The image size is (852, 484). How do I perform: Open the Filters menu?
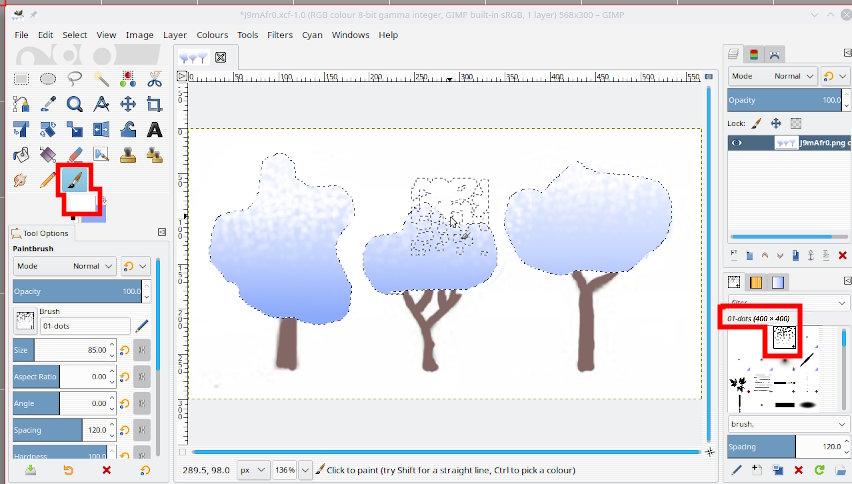(x=280, y=35)
